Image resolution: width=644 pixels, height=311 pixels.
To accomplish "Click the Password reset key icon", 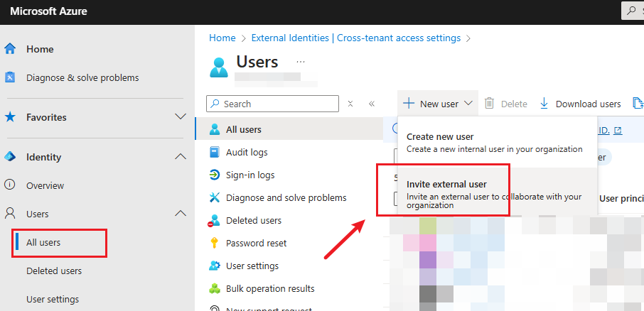I will [x=215, y=244].
